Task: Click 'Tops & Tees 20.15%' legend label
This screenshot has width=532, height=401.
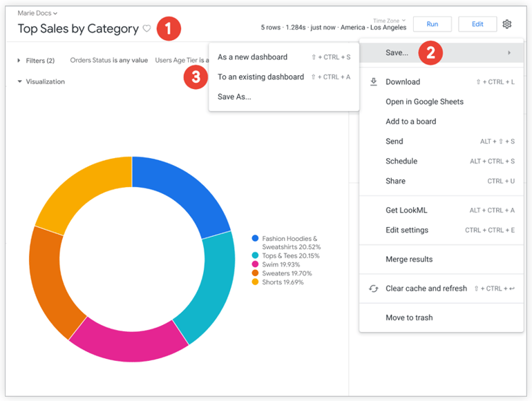Action: pyautogui.click(x=291, y=255)
